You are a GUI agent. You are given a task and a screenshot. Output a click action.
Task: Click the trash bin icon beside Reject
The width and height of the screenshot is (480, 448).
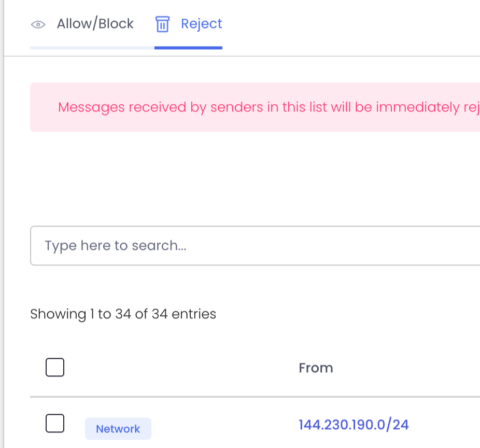[162, 24]
